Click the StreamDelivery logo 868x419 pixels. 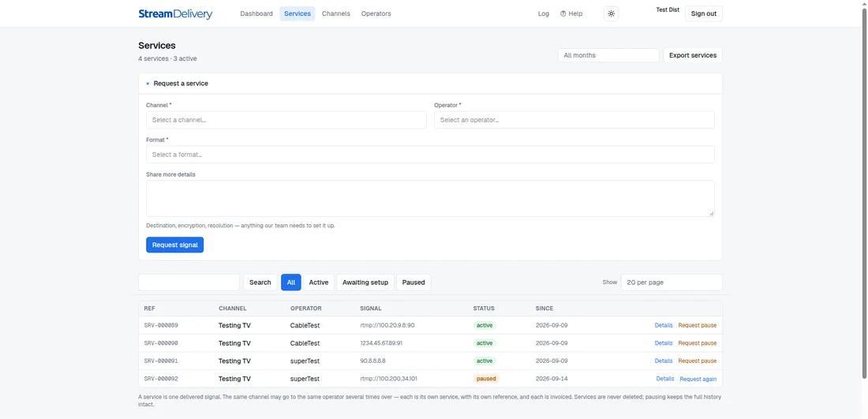click(x=175, y=14)
